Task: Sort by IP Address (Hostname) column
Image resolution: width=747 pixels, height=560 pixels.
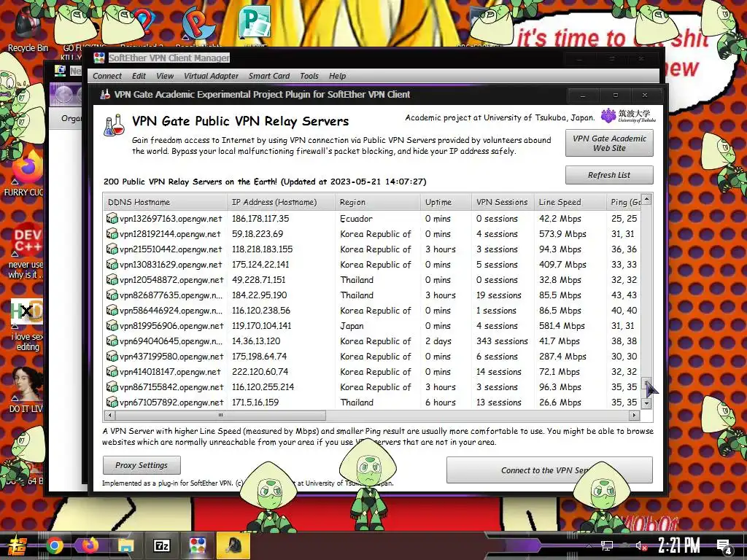Action: pyautogui.click(x=281, y=202)
